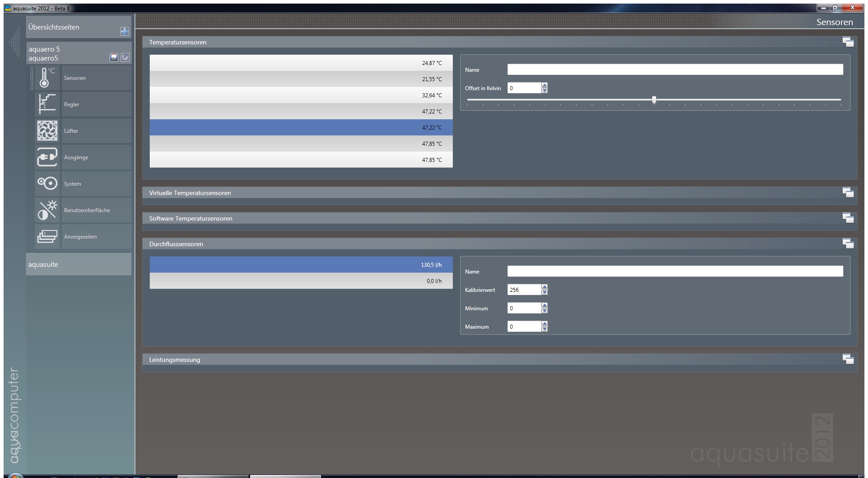Viewport: 868px width, 478px height.
Task: Focus the temperature sensor Name field
Action: 675,70
